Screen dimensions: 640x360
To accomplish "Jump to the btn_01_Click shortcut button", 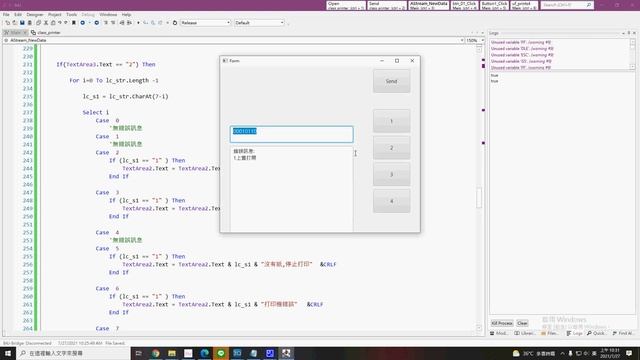I will (464, 5).
